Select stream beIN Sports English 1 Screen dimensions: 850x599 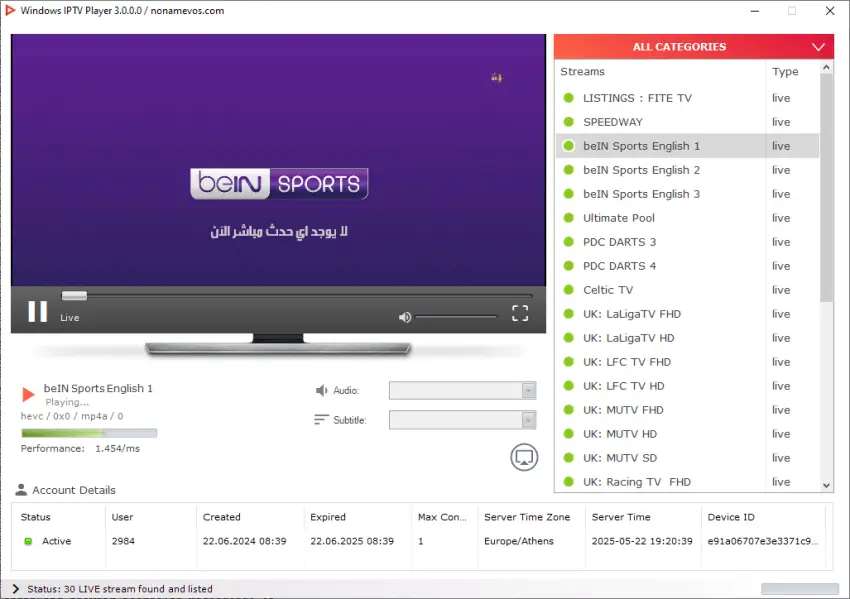(687, 146)
